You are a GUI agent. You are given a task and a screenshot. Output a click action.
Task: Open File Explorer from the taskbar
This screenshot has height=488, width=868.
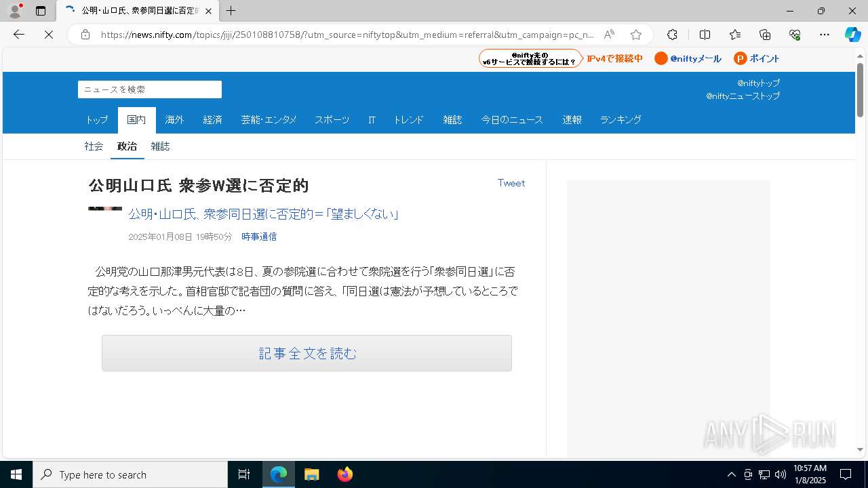[312, 474]
